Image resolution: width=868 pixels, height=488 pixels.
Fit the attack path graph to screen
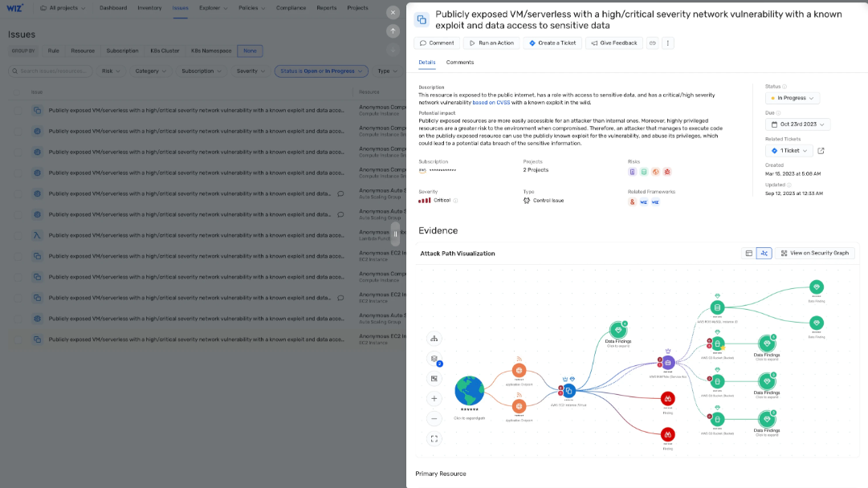[434, 438]
